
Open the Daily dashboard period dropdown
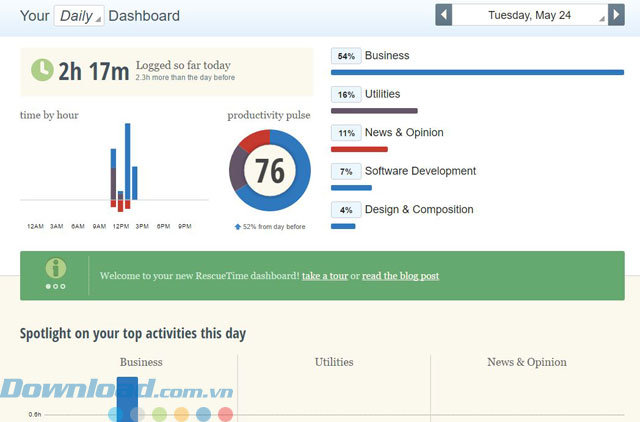(x=79, y=16)
